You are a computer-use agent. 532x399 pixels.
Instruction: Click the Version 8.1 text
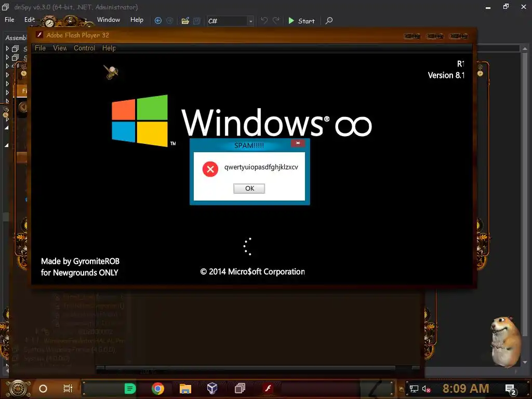pos(446,75)
